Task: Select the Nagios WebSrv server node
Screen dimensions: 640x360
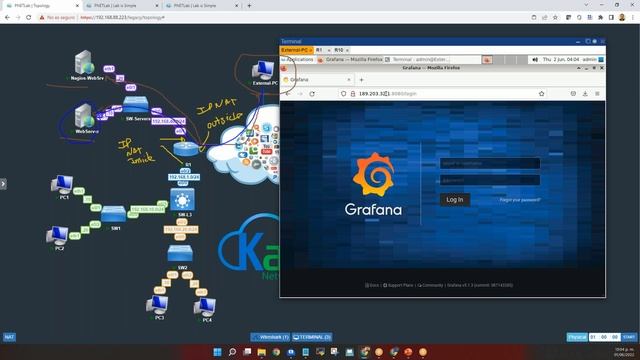Action: (x=85, y=62)
